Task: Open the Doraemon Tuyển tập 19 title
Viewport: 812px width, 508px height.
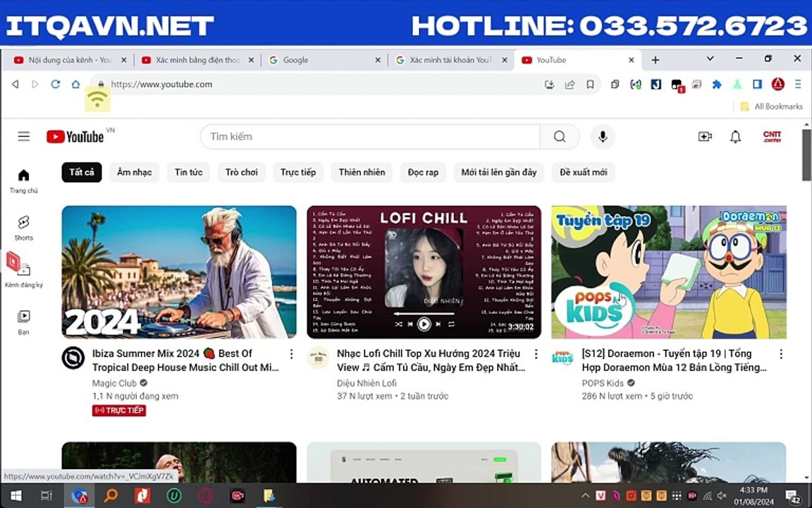Action: pos(675,361)
